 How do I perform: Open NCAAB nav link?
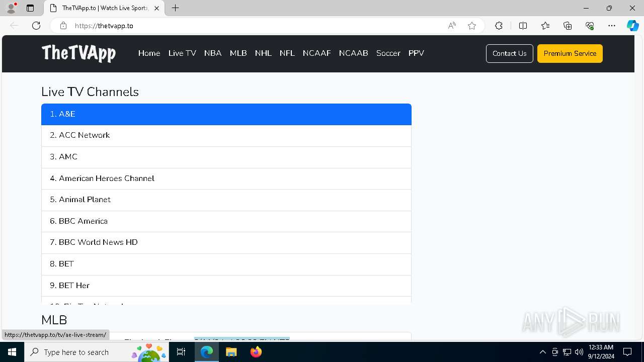point(354,53)
